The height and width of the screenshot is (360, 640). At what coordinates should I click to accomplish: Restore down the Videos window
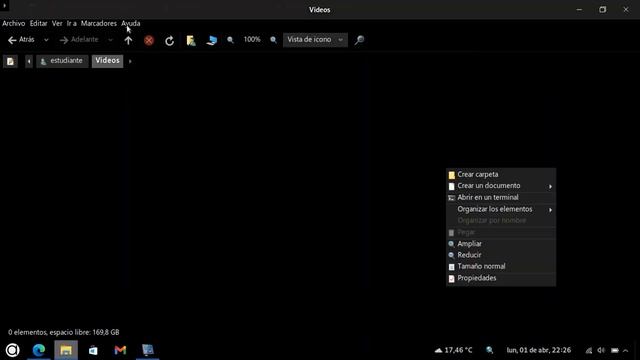tap(602, 9)
